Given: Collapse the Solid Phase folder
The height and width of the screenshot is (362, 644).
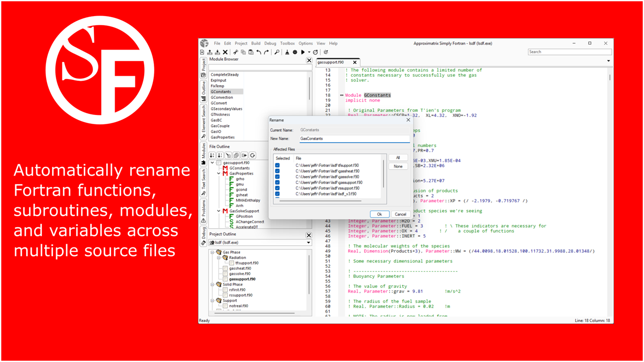Looking at the screenshot, I should pos(213,284).
